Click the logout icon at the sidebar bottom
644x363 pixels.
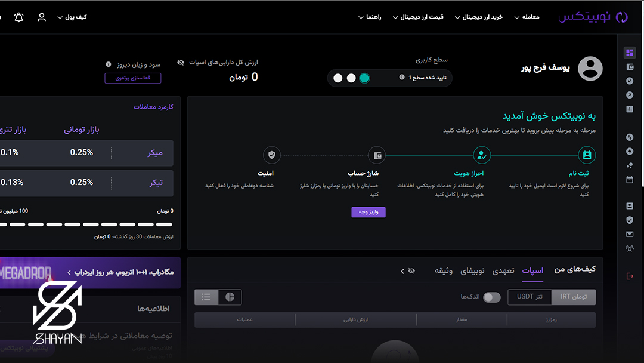pyautogui.click(x=630, y=276)
